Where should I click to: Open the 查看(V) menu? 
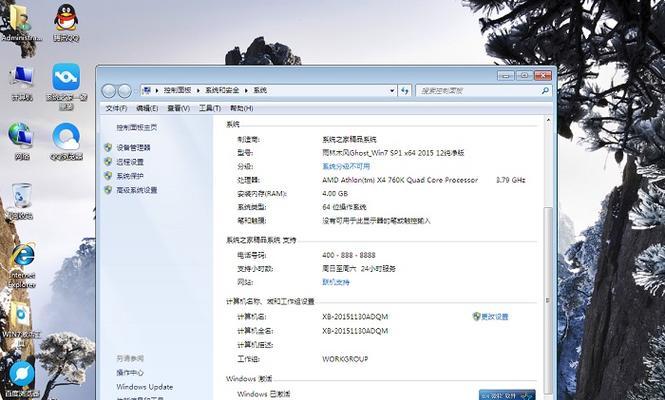pos(179,108)
